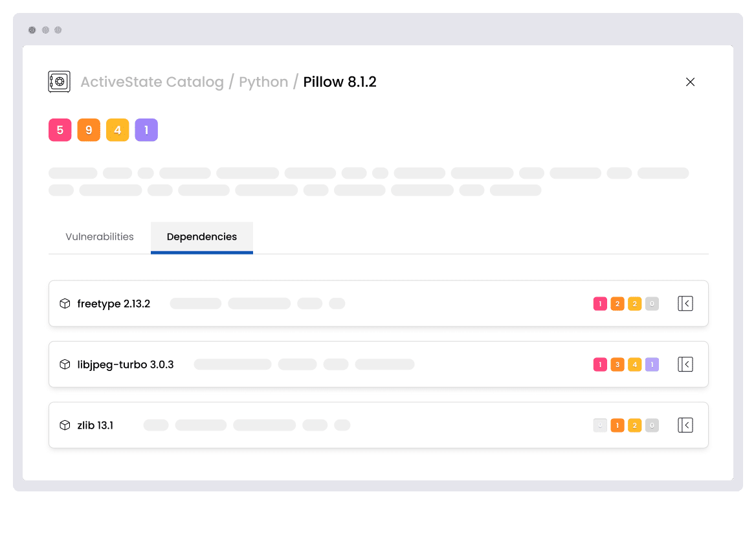This screenshot has height=538, width=756.
Task: Select the Dependencies tab
Action: [x=202, y=237]
